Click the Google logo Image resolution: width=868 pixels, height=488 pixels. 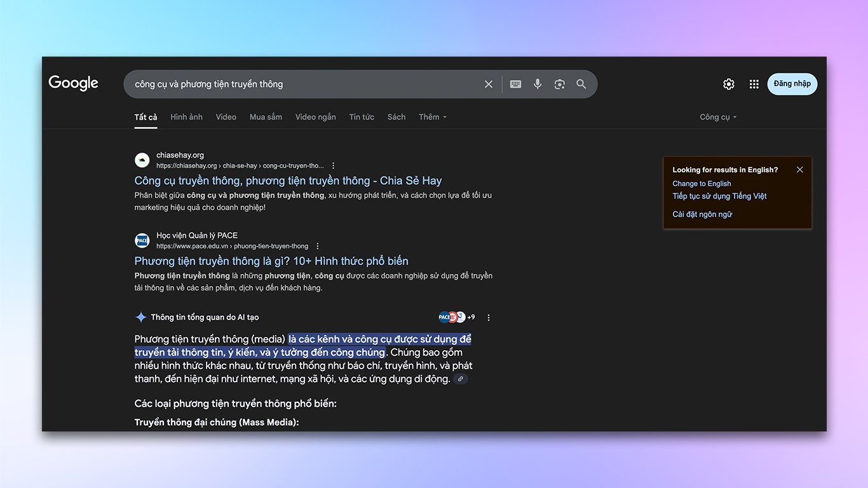(73, 83)
